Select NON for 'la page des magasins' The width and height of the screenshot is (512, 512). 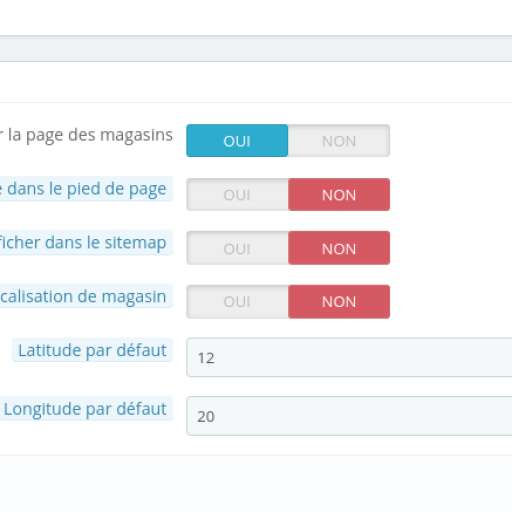pyautogui.click(x=339, y=141)
